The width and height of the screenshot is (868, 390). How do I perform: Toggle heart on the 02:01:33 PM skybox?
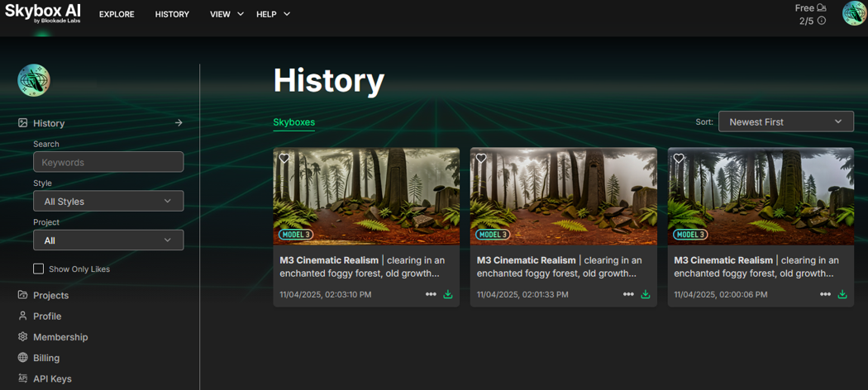tap(481, 159)
